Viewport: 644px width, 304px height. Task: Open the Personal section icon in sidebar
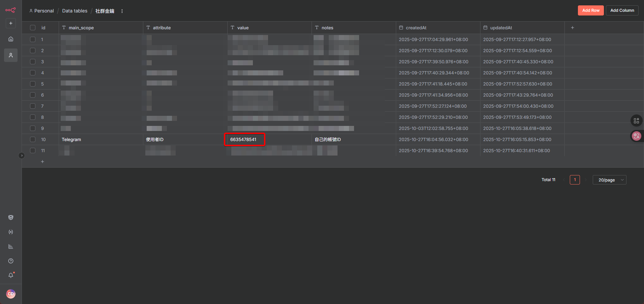click(11, 55)
